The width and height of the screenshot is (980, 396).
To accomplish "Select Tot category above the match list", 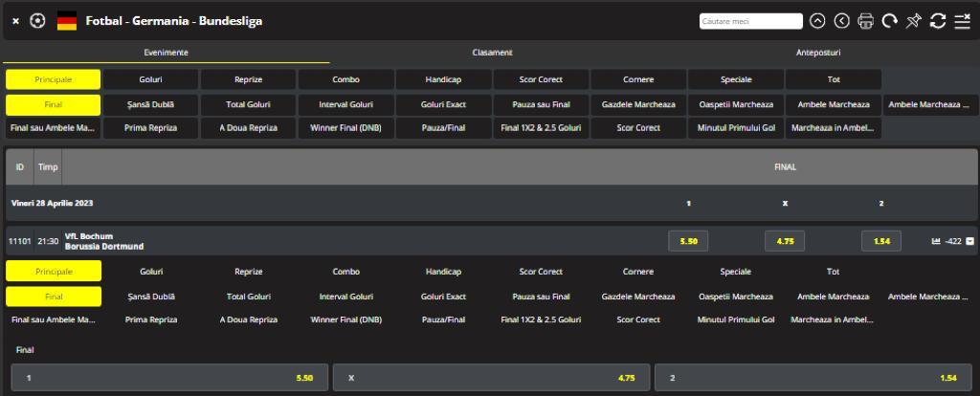I will click(x=834, y=79).
